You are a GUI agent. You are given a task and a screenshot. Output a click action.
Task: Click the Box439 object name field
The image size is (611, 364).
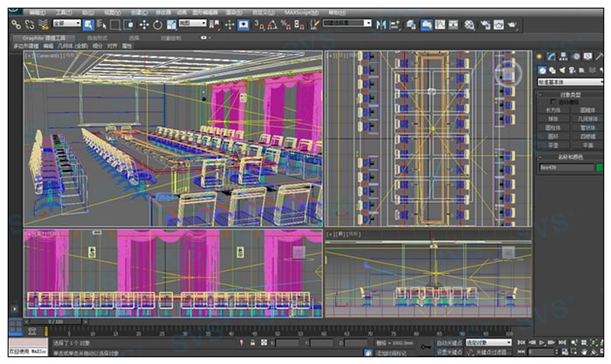564,167
